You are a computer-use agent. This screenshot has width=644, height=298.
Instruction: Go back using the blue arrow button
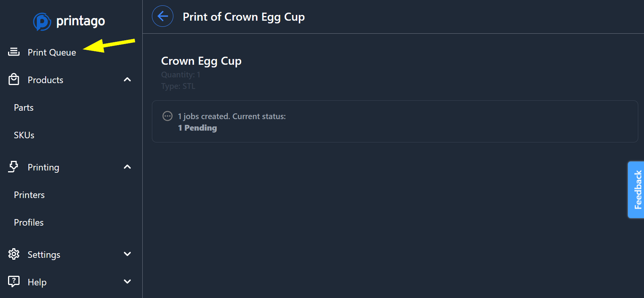pyautogui.click(x=163, y=16)
